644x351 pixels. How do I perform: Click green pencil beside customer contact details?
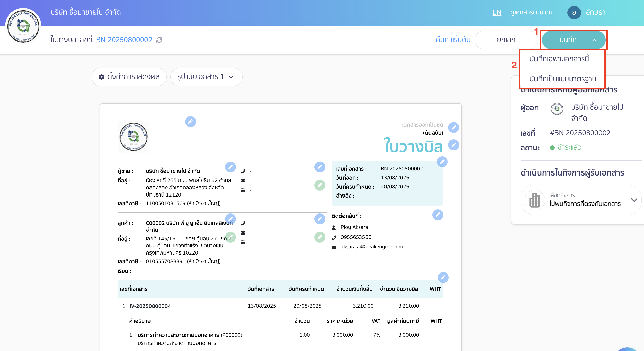320,237
